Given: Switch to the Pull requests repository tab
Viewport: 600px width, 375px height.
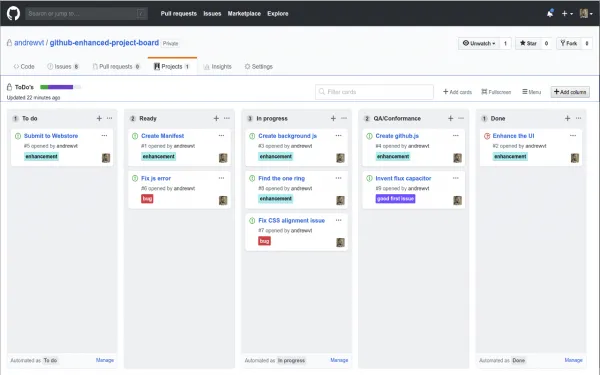Looking at the screenshot, I should pos(116,67).
